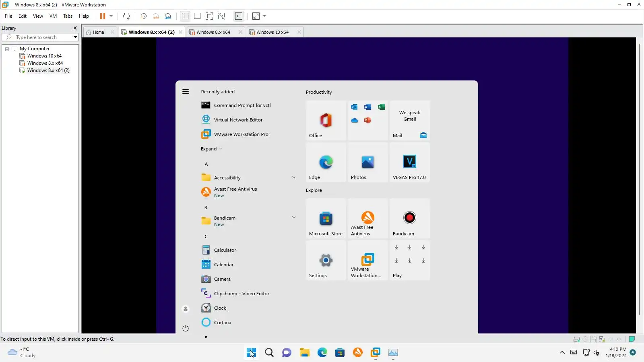Viewport: 644px width, 362px height.
Task: Open the user account icon in Start menu
Action: point(186,309)
